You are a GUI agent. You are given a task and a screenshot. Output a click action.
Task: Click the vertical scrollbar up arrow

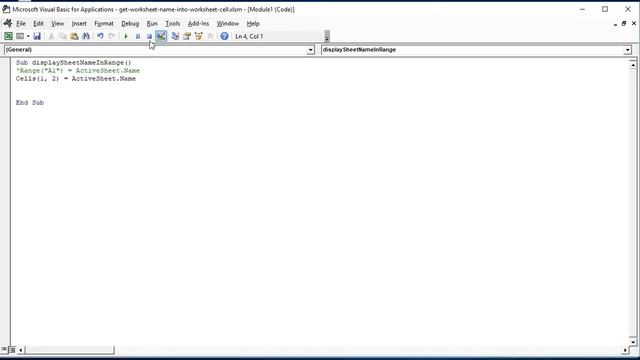633,64
